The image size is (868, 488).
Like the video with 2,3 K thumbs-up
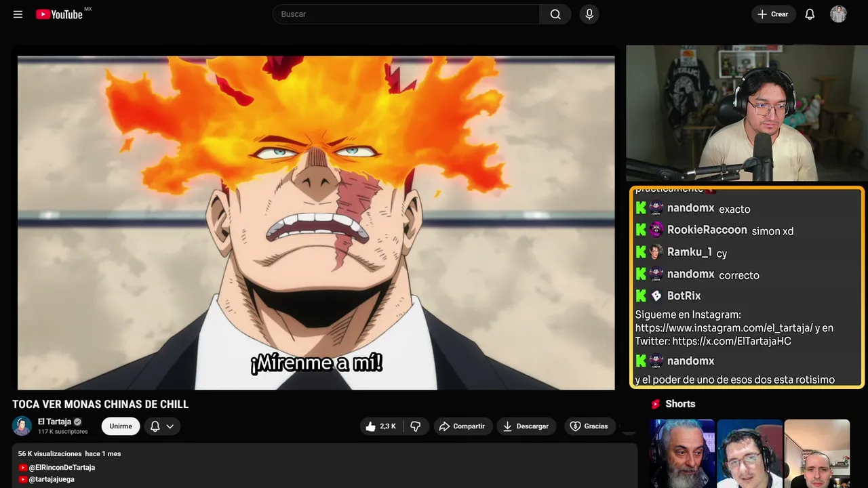pos(381,426)
